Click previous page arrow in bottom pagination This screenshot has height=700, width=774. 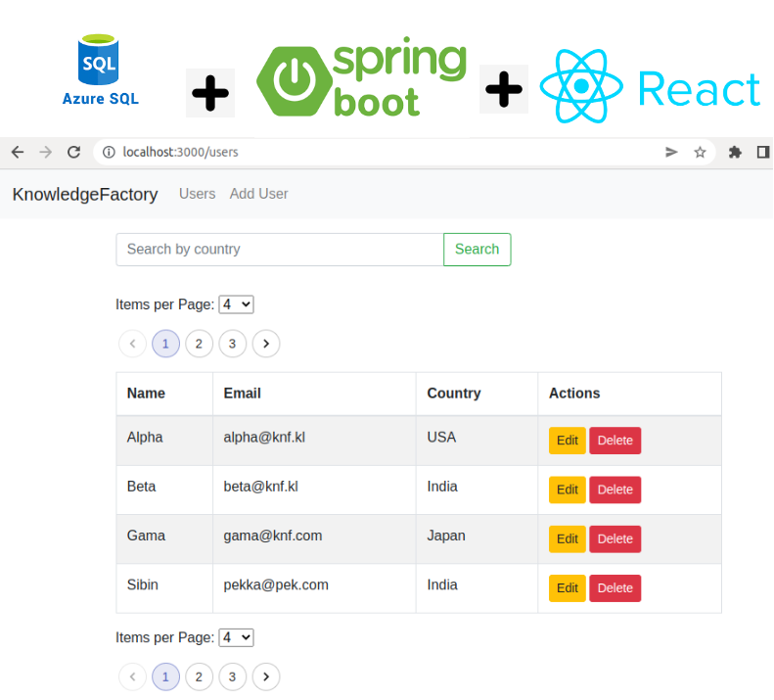click(132, 677)
